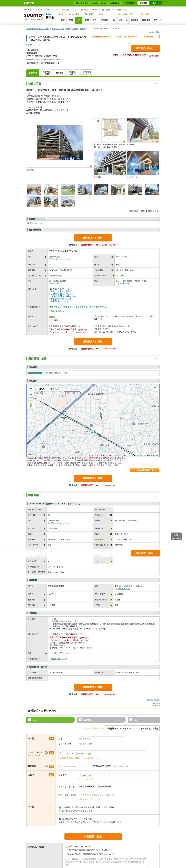Click the help icon beside 間取り in detail table
Viewport: 186px width, 868px height.
(x=112, y=257)
